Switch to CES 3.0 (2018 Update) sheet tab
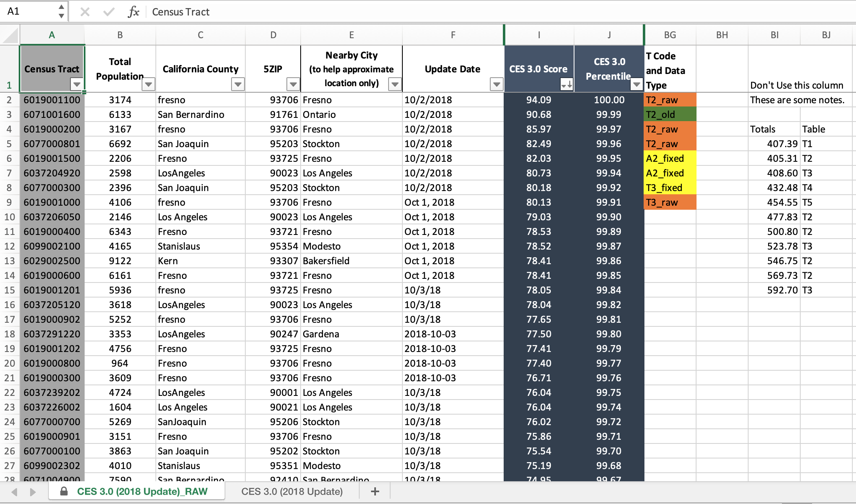 pyautogui.click(x=292, y=491)
